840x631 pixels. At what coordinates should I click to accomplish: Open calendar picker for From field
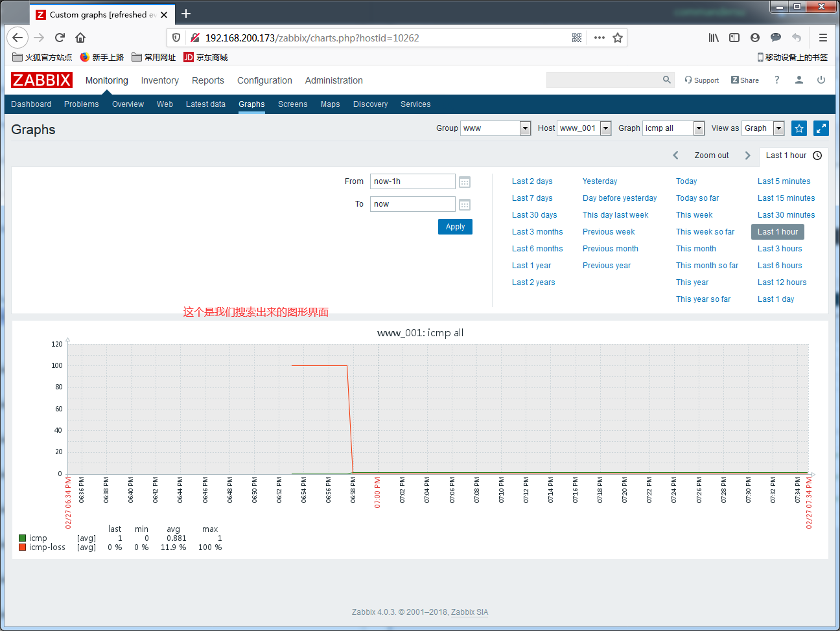pyautogui.click(x=465, y=182)
